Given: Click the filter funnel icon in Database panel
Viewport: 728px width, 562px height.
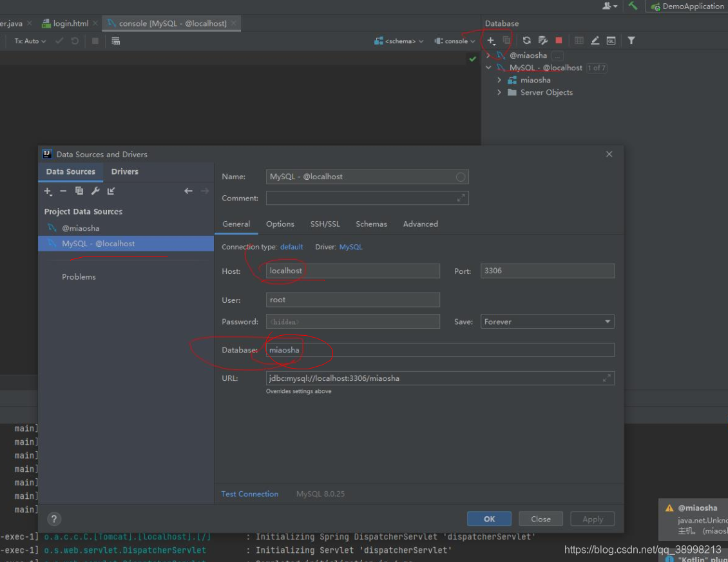Looking at the screenshot, I should tap(631, 41).
